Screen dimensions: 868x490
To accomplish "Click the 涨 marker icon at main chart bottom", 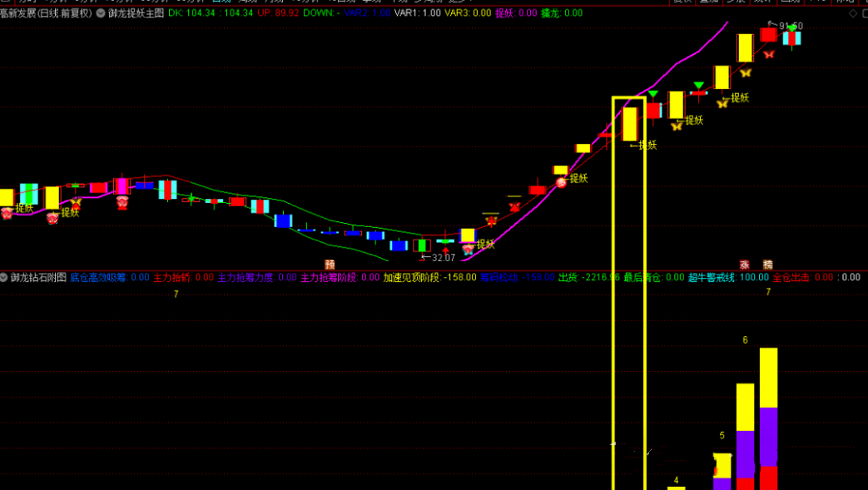I will [x=745, y=264].
